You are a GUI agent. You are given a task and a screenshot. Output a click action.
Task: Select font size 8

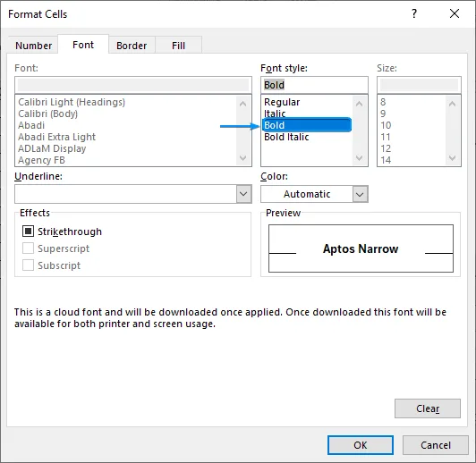coord(383,102)
